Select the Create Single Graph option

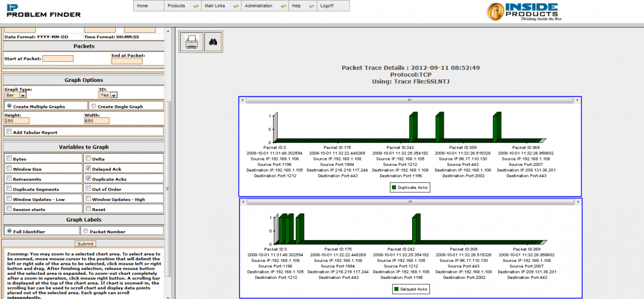pos(93,106)
